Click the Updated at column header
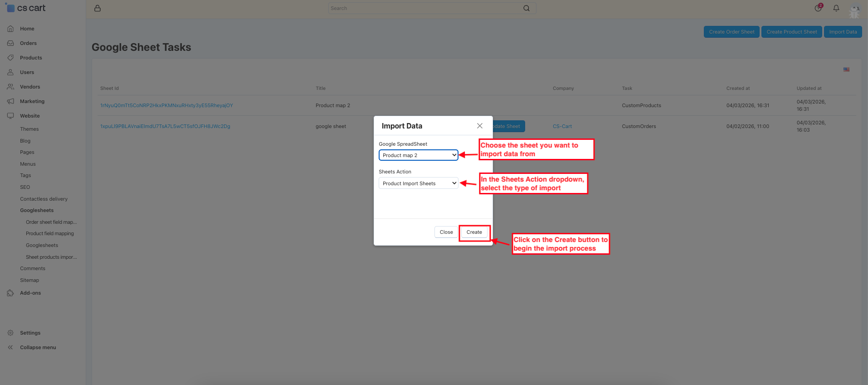Screen dimensions: 868x385 coord(809,88)
